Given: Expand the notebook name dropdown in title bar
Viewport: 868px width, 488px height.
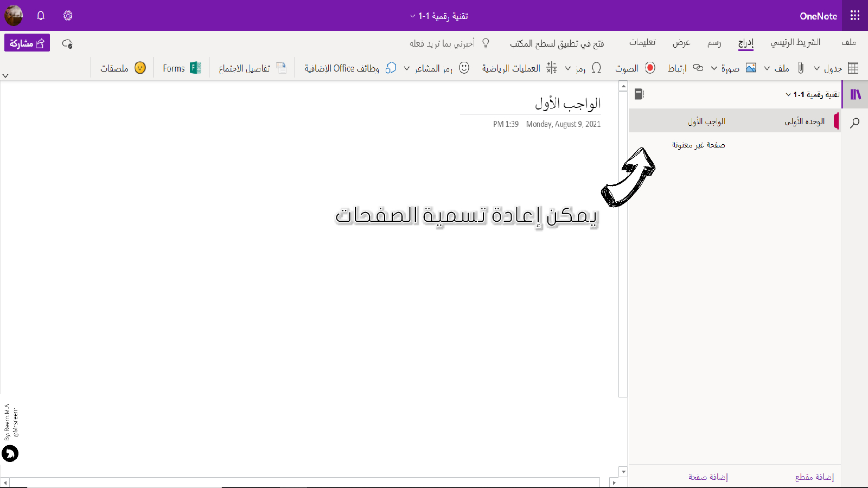Looking at the screenshot, I should click(x=413, y=16).
